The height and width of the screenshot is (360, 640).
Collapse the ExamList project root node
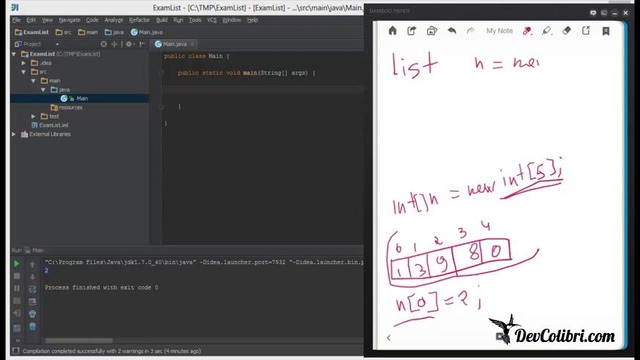[14, 54]
